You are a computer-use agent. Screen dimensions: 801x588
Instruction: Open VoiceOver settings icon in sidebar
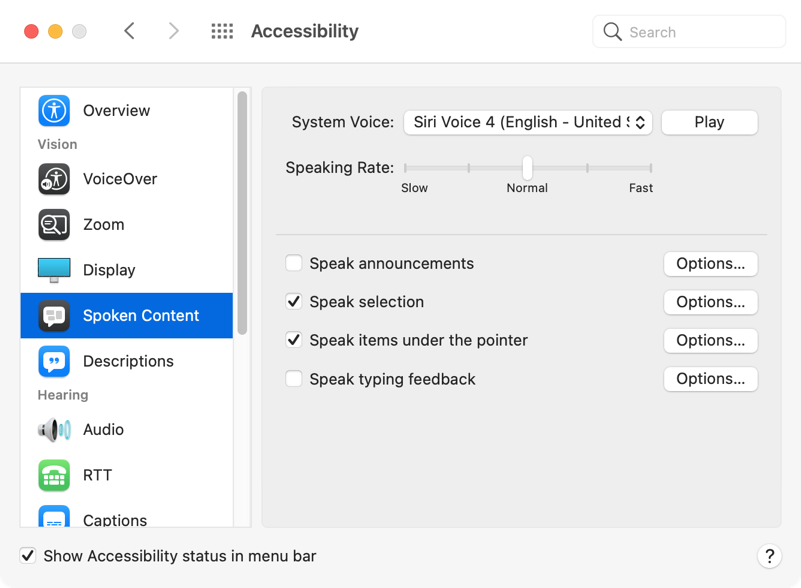[54, 179]
